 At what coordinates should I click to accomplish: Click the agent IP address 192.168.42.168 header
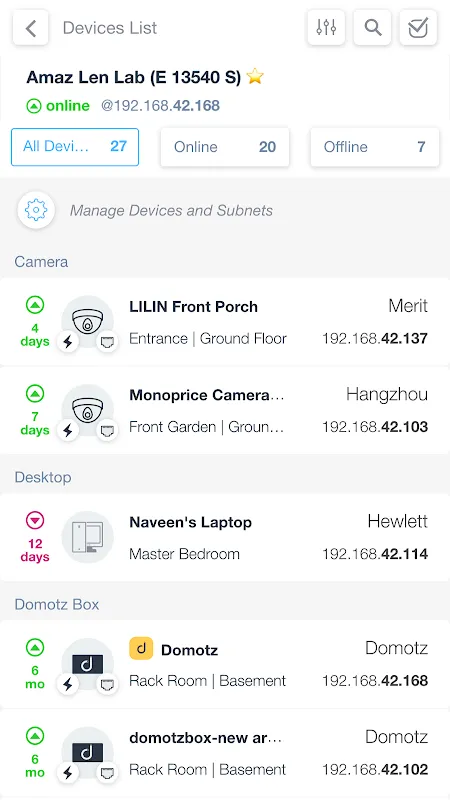point(160,106)
